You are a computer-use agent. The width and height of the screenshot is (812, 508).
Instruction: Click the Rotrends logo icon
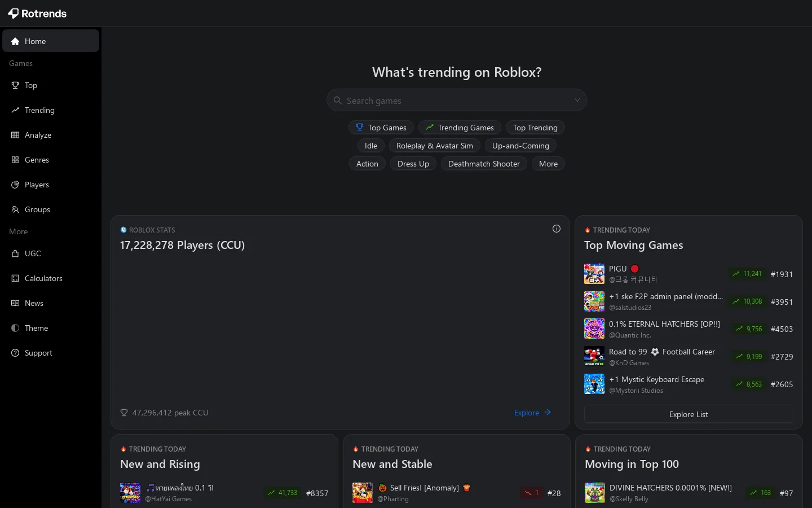(14, 14)
